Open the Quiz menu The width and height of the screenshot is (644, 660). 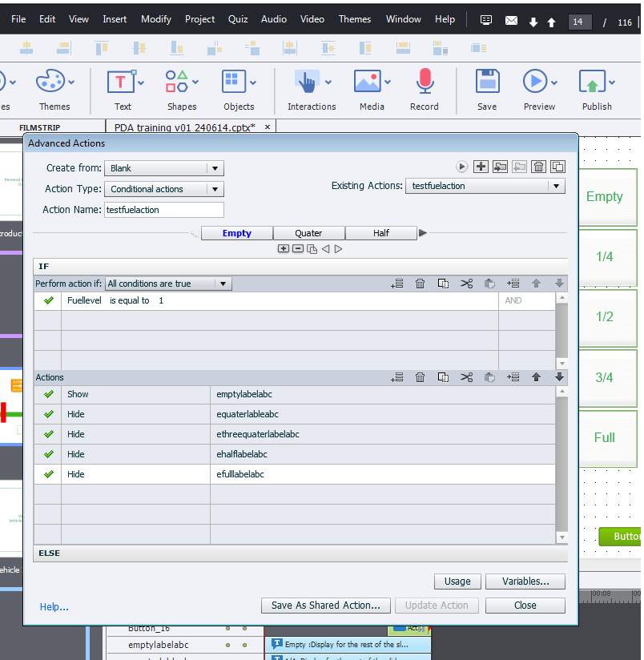(238, 19)
